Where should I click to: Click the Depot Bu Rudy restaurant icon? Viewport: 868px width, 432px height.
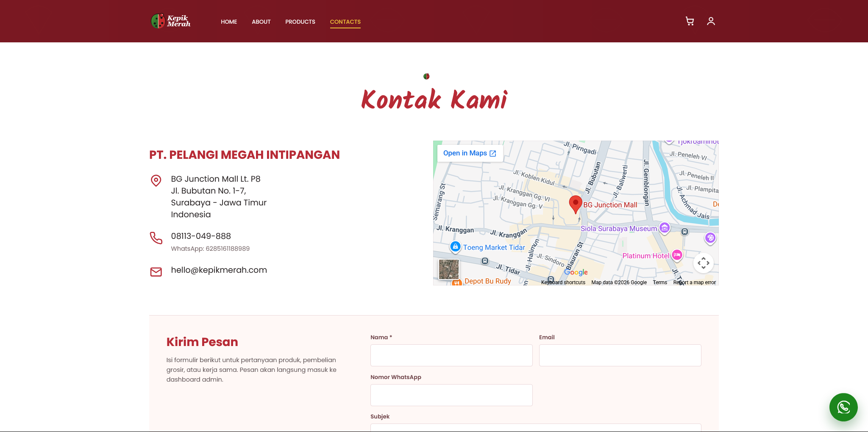click(x=456, y=282)
